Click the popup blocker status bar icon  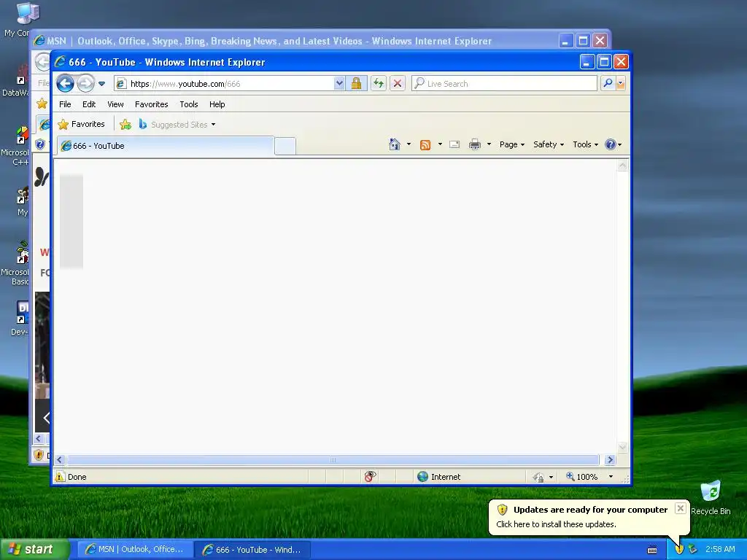click(370, 477)
